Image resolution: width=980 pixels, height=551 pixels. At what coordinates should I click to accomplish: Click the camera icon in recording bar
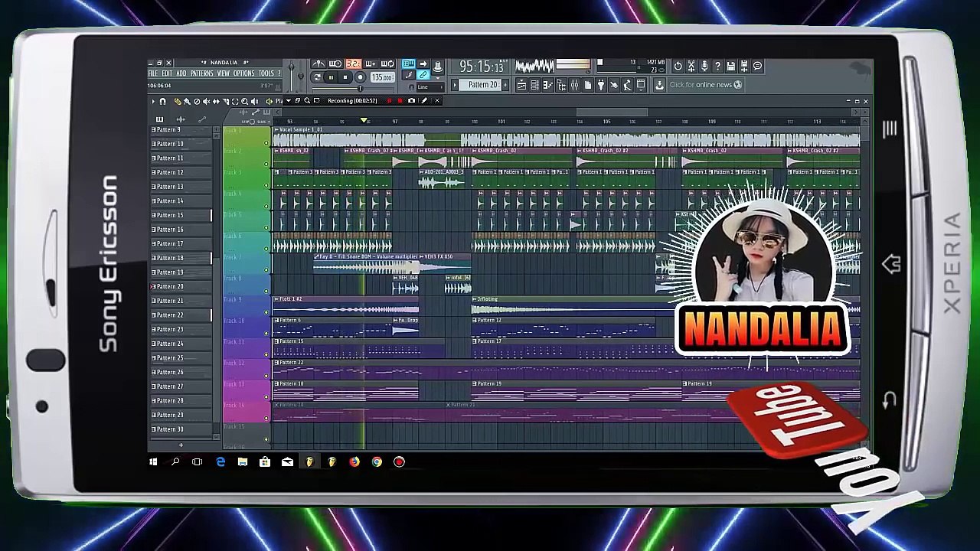(x=411, y=101)
